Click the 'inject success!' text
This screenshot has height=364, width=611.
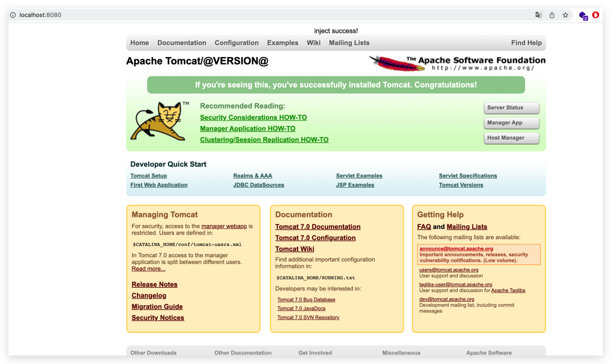click(x=336, y=31)
